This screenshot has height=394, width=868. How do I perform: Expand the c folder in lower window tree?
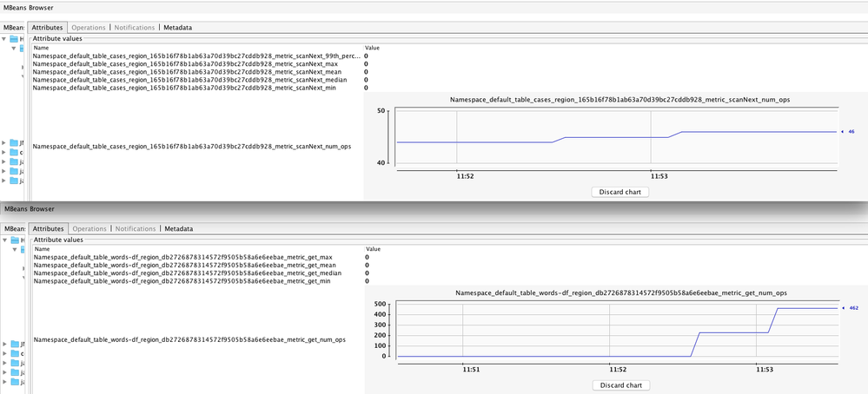point(5,353)
